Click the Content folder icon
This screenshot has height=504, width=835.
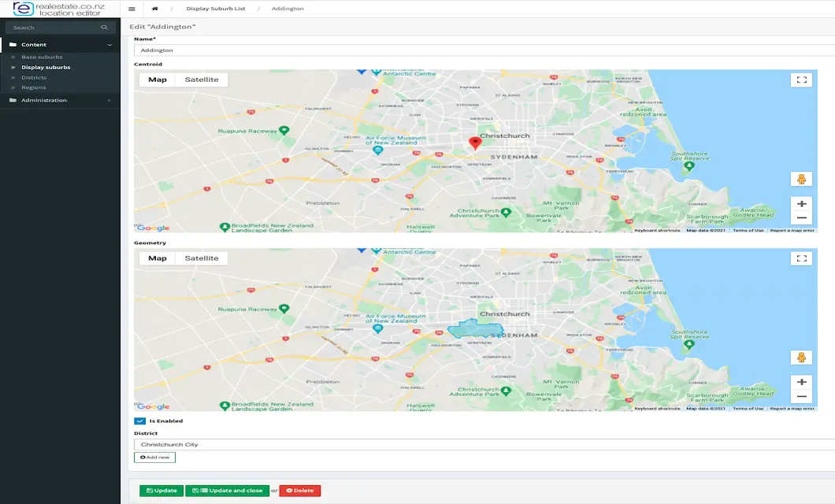click(13, 45)
